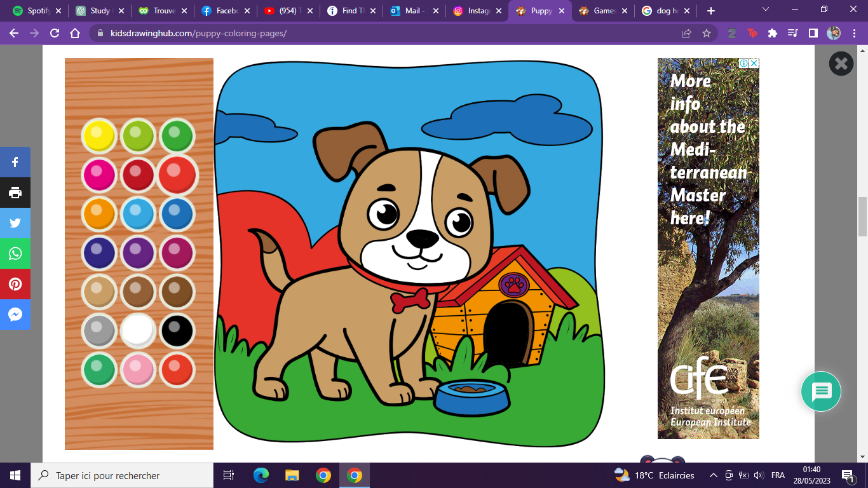Close the coloring overlay with the X
868x488 pixels.
tap(841, 64)
